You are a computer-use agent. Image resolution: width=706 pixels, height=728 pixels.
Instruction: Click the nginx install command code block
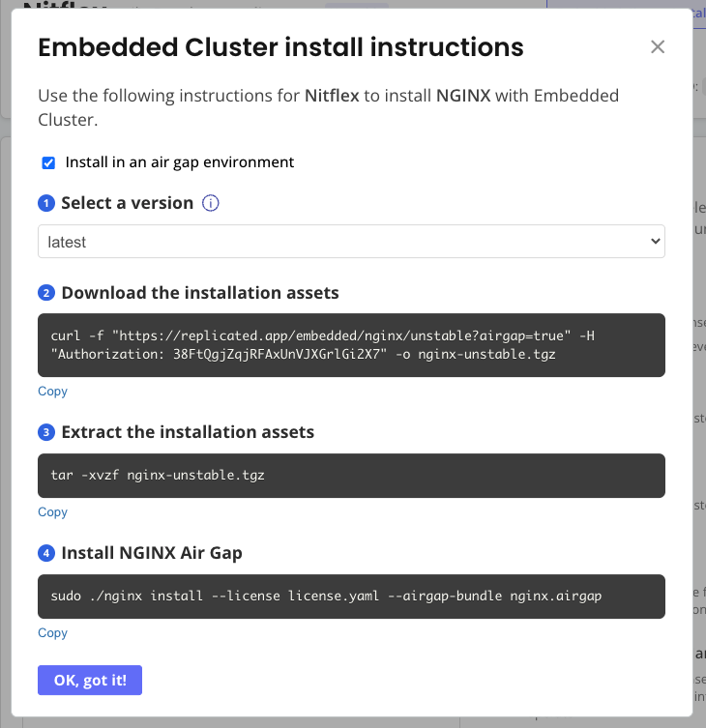[x=351, y=597]
